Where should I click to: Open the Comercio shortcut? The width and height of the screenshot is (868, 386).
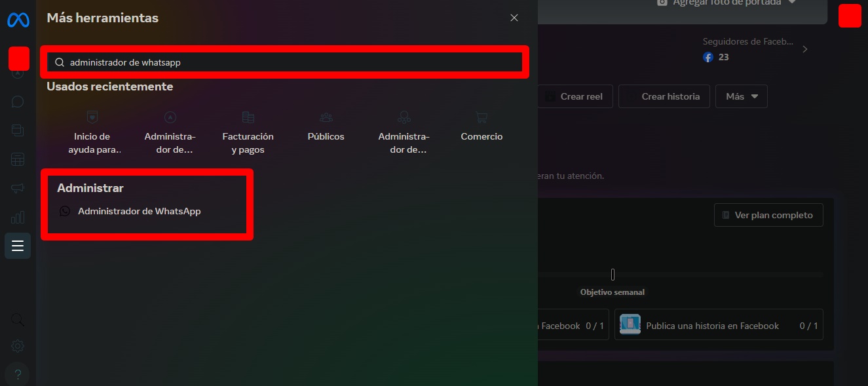482,127
